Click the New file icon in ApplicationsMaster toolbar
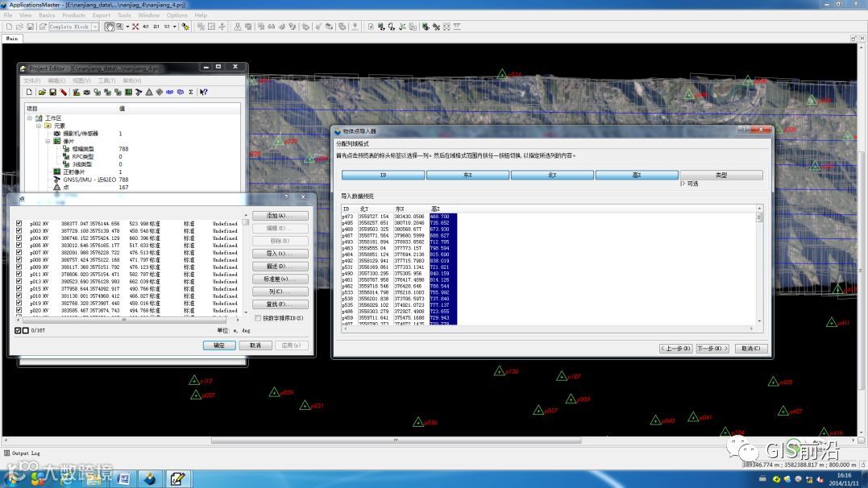 pos(9,27)
